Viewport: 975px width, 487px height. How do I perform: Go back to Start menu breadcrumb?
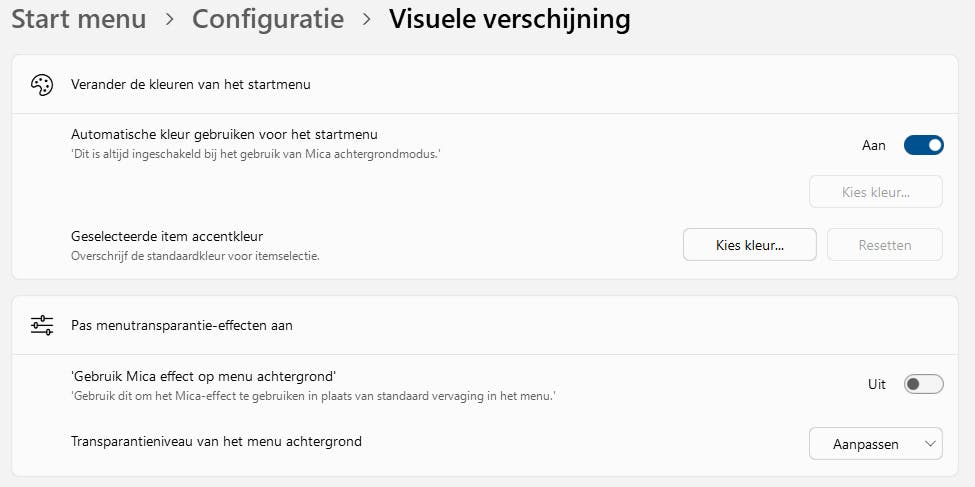(x=78, y=19)
